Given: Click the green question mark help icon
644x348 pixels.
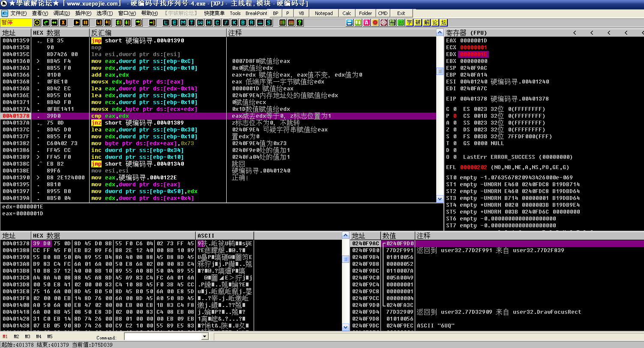Looking at the screenshot, I should click(300, 22).
